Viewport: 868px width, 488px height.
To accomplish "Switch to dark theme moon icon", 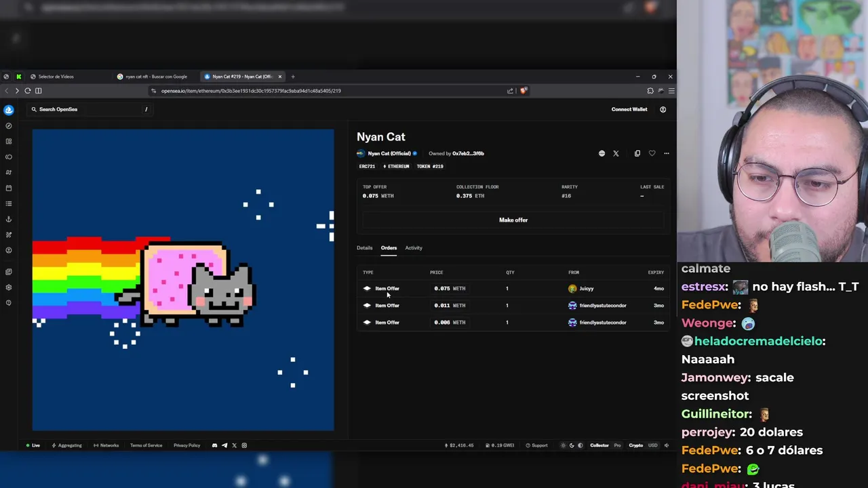I will tap(572, 445).
